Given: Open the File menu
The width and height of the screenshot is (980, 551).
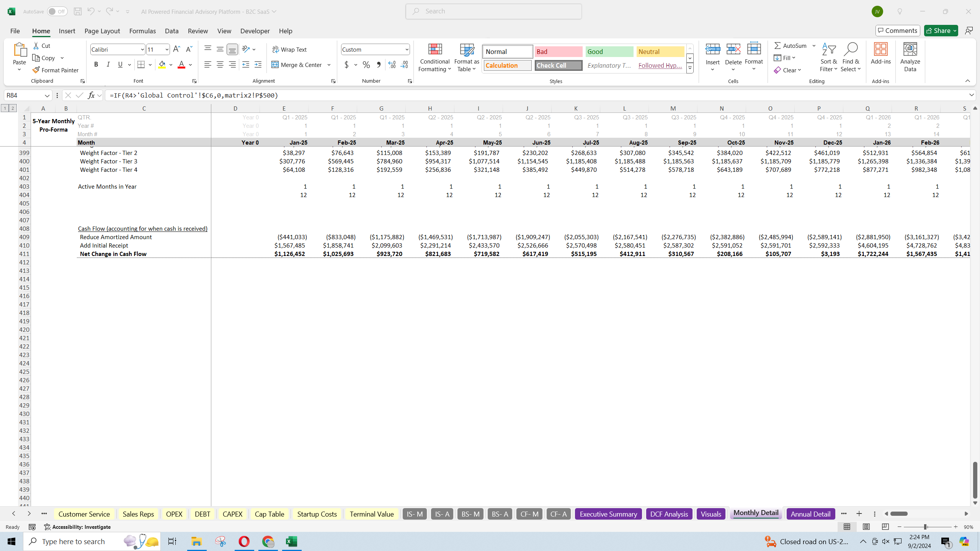Looking at the screenshot, I should pyautogui.click(x=15, y=31).
